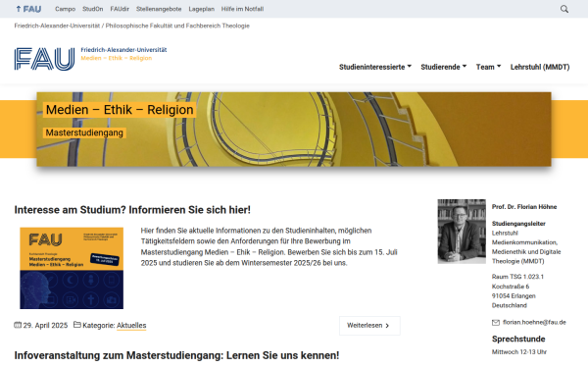The width and height of the screenshot is (588, 368).
Task: Click the Masterstudiengang flyer thumbnail
Action: (x=72, y=268)
